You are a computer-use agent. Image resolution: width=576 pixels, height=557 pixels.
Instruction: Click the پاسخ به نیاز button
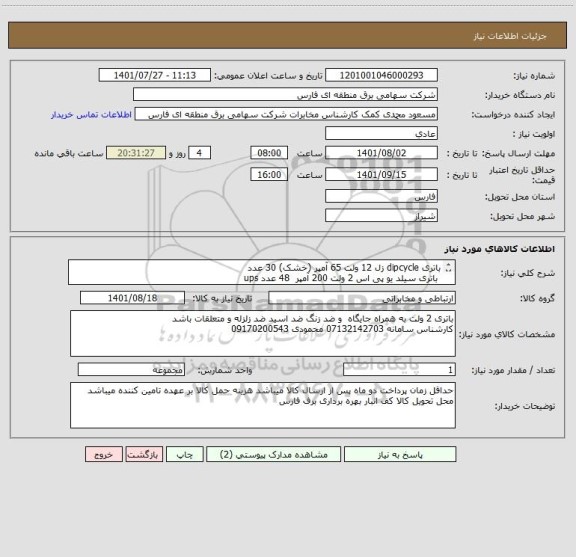400,454
